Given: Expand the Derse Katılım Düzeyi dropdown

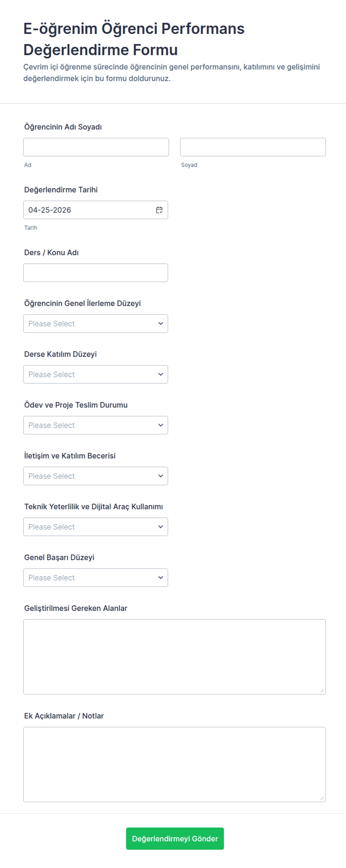Looking at the screenshot, I should [96, 374].
